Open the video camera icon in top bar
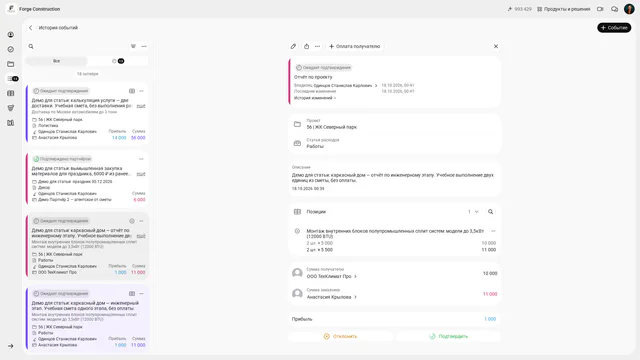This screenshot has height=360, width=640. (x=600, y=9)
